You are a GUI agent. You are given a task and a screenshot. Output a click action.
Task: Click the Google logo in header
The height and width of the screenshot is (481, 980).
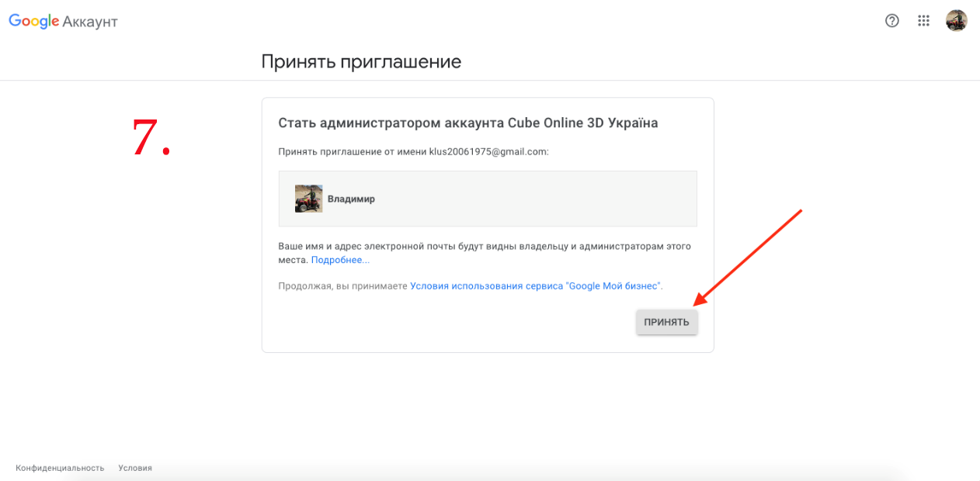click(x=34, y=22)
